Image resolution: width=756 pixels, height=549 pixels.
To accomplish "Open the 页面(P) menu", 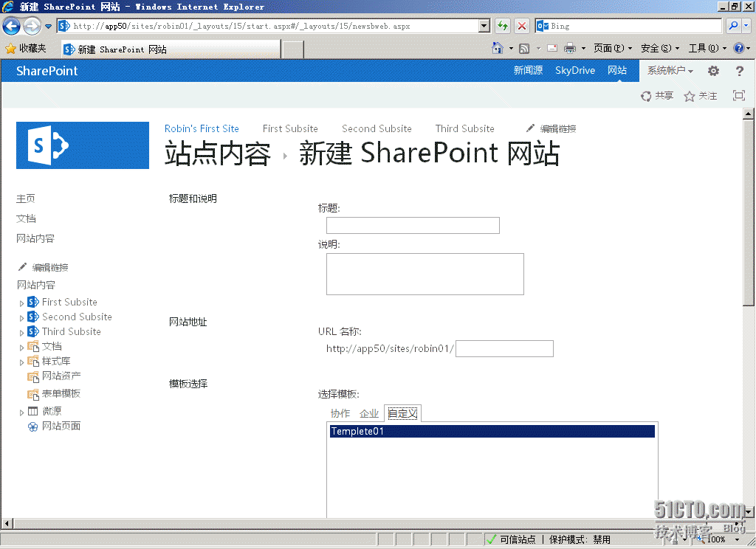I will click(612, 48).
